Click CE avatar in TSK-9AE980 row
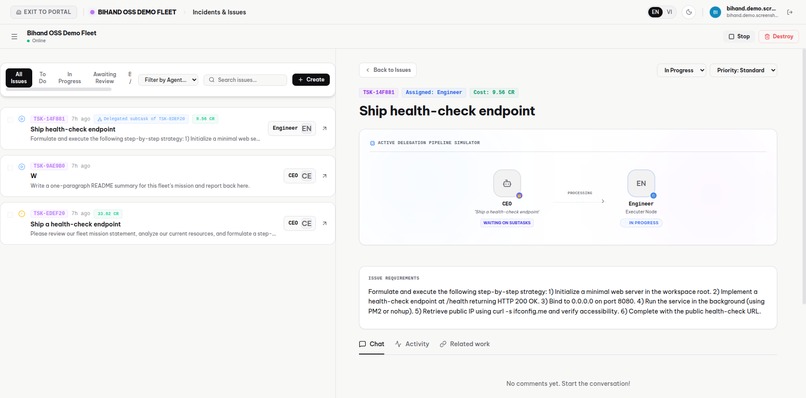The height and width of the screenshot is (398, 806). [306, 176]
